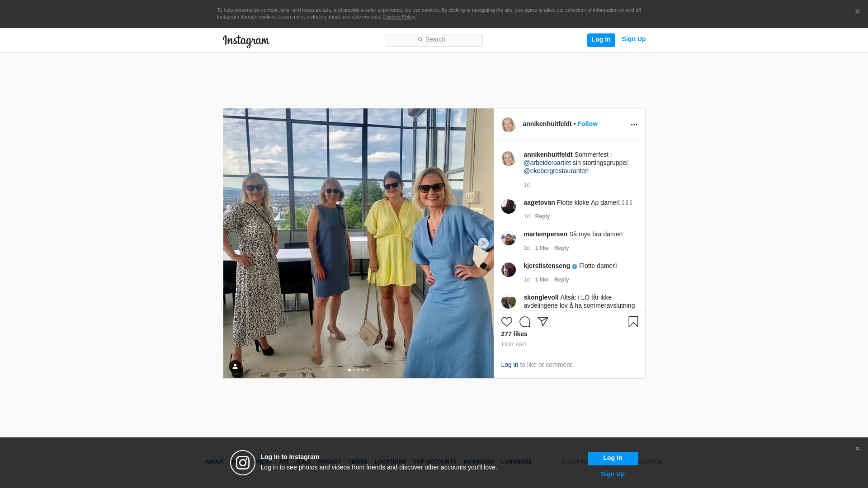Click kjerstistenseng's verified badge
This screenshot has height=488, width=868.
pyautogui.click(x=575, y=267)
